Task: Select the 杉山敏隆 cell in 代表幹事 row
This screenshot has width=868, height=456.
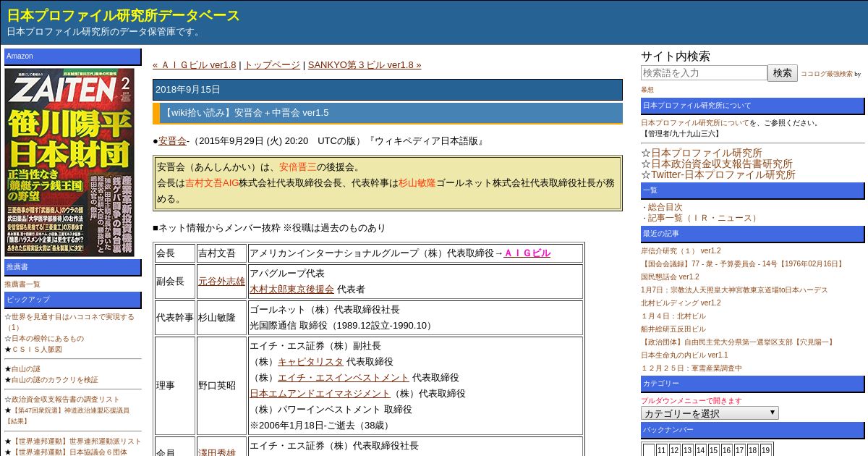Action: point(221,318)
